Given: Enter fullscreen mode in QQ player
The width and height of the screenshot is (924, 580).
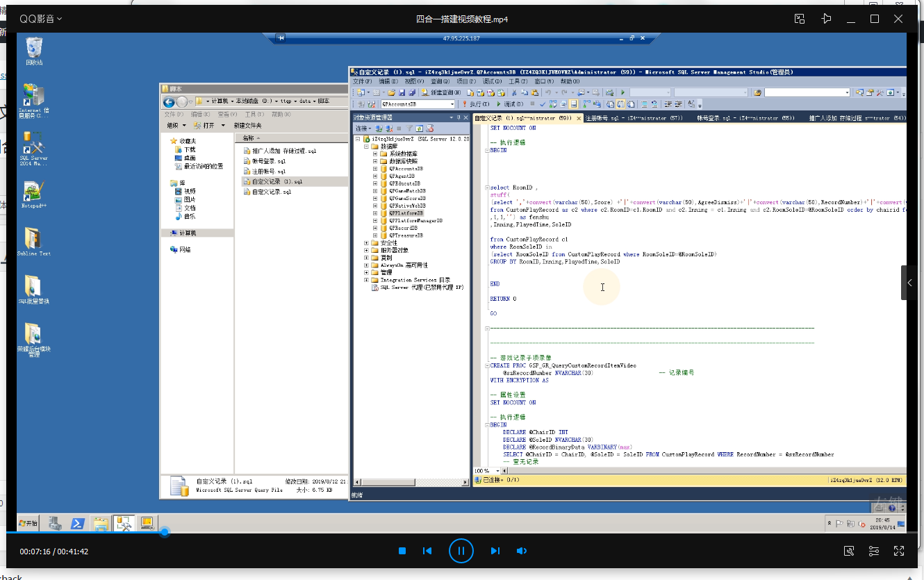Looking at the screenshot, I should pos(899,551).
